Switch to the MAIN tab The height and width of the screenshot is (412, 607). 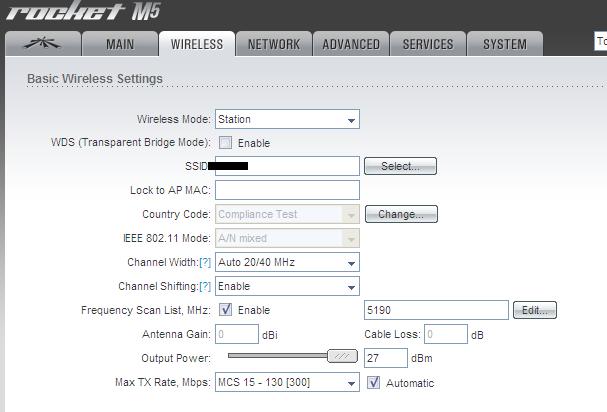pos(120,44)
